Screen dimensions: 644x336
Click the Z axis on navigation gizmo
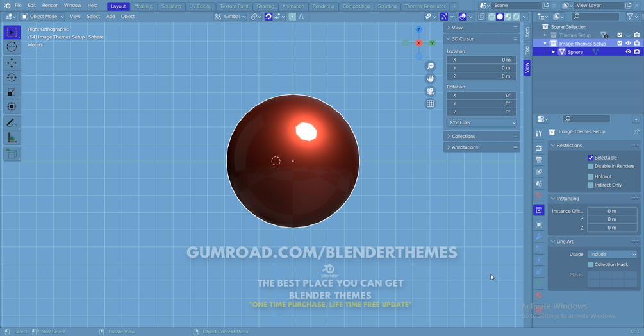[x=418, y=29]
